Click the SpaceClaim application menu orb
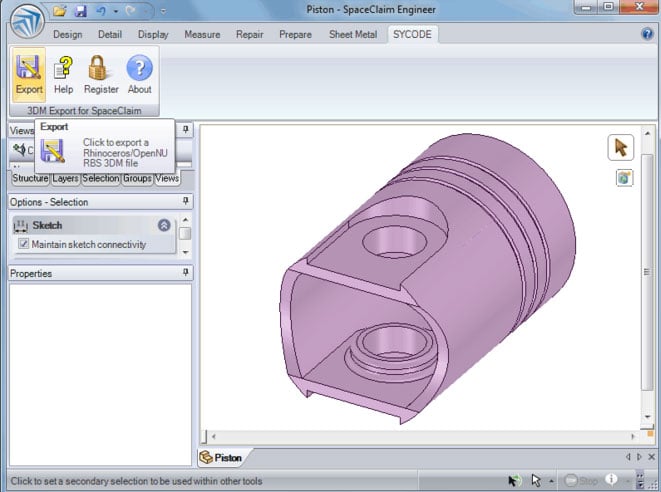The image size is (661, 492). click(20, 20)
